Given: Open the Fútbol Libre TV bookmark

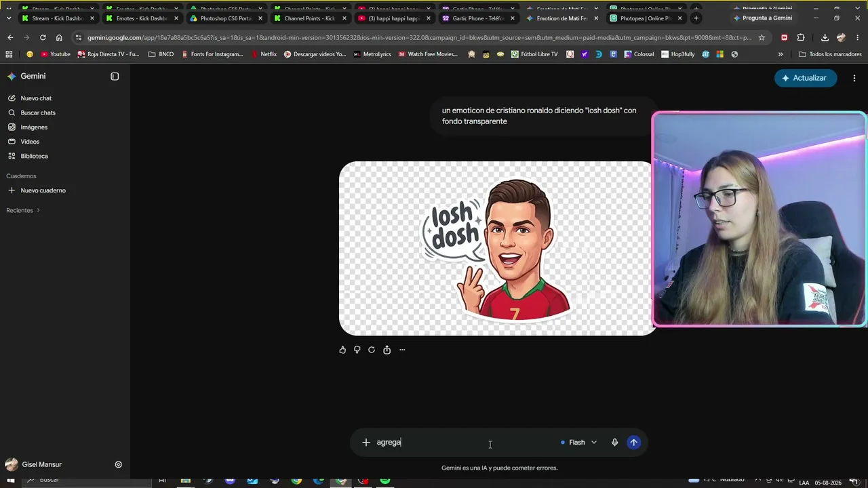Looking at the screenshot, I should click(x=534, y=54).
